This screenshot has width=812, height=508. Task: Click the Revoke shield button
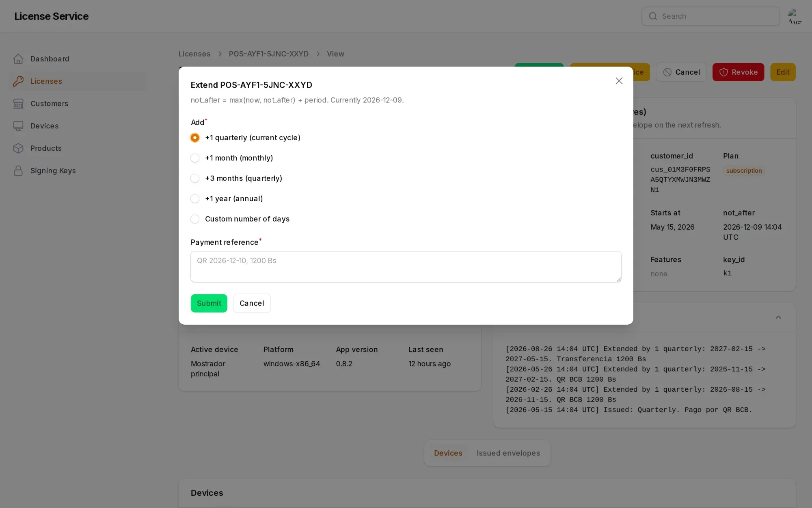point(738,72)
